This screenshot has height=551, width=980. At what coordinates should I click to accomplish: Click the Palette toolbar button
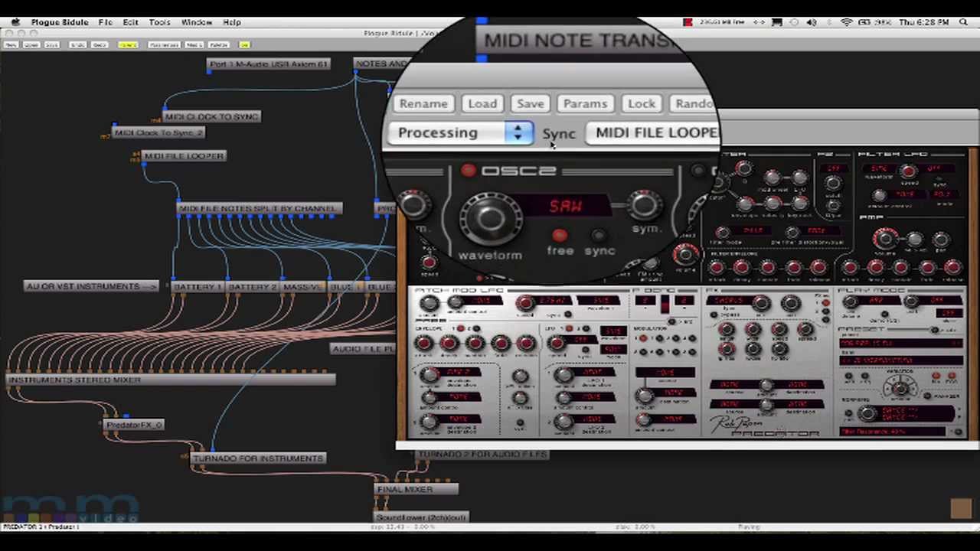point(219,44)
